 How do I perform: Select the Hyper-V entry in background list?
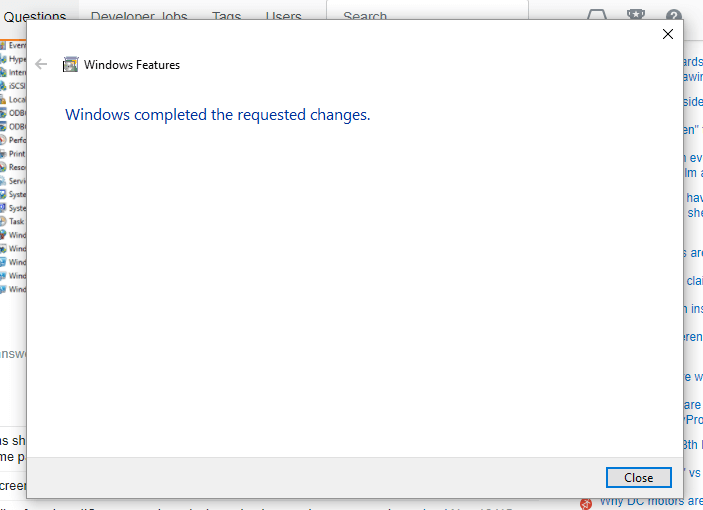coord(13,59)
